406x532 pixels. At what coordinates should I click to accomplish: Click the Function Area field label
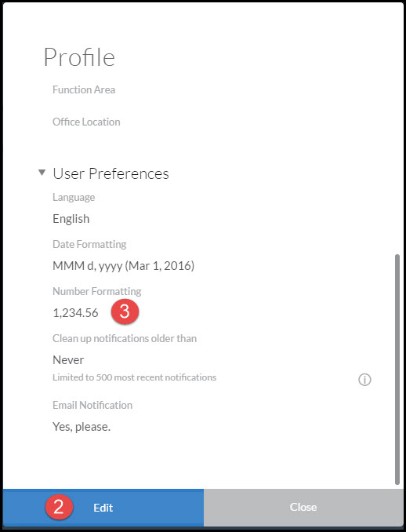point(84,90)
